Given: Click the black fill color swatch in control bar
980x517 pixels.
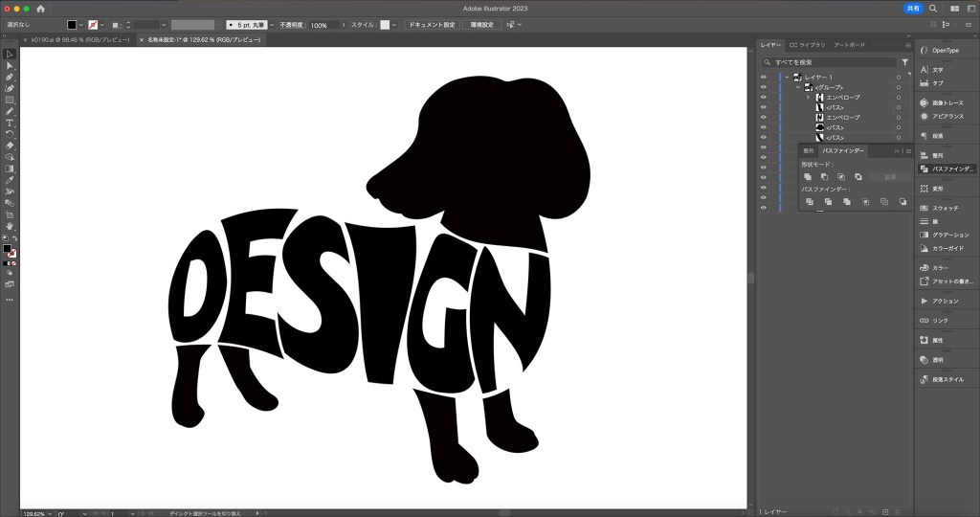Looking at the screenshot, I should pyautogui.click(x=72, y=25).
